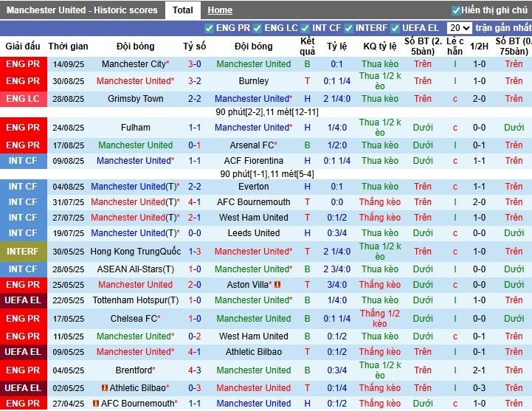Toggle the 'Hiển thị ghi chú' checkbox
Viewport: 532px width, 411px height.
[x=456, y=10]
